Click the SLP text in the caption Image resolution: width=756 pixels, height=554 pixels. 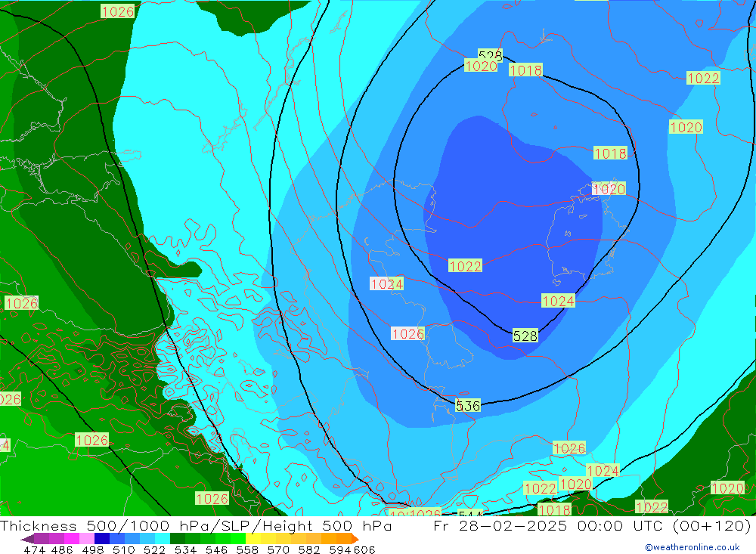234,525
